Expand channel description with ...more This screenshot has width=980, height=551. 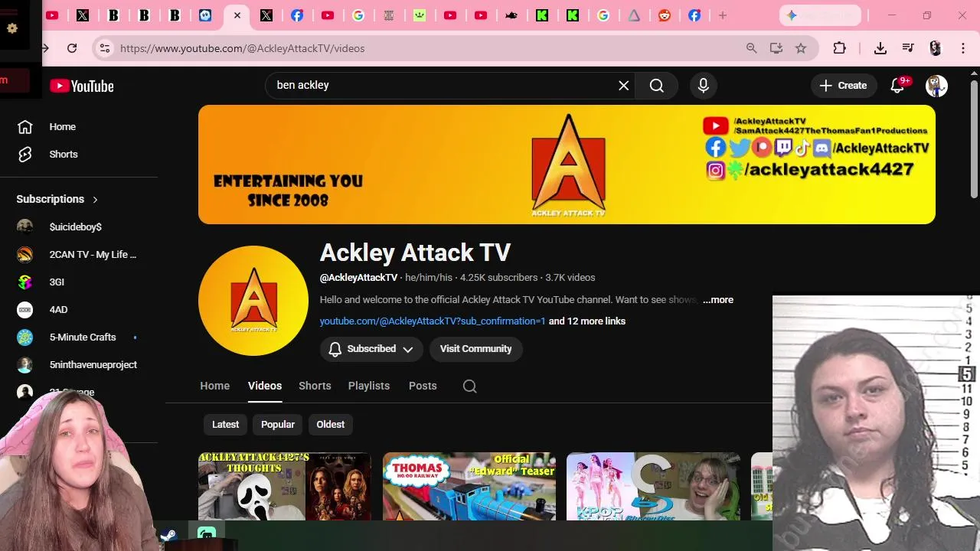pos(718,300)
